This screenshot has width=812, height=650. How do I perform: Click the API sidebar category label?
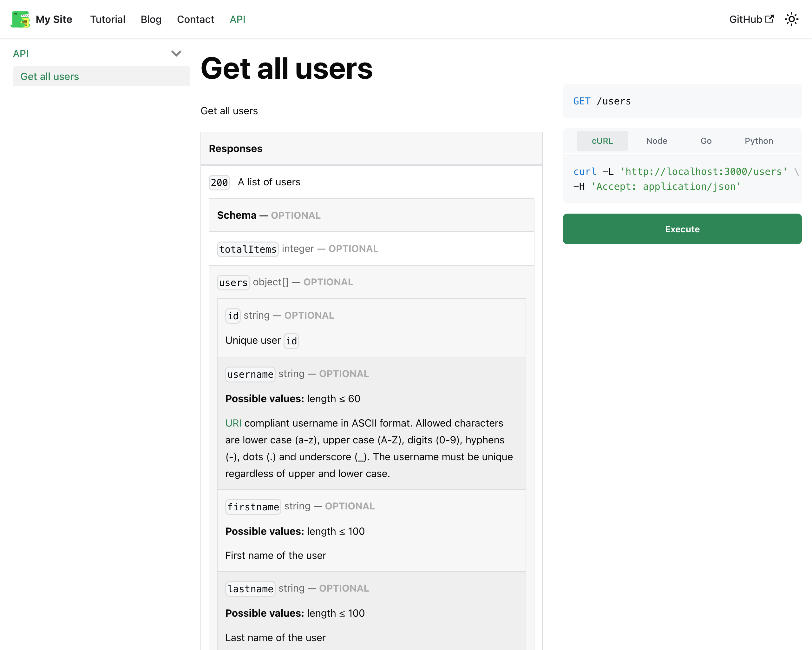point(21,54)
